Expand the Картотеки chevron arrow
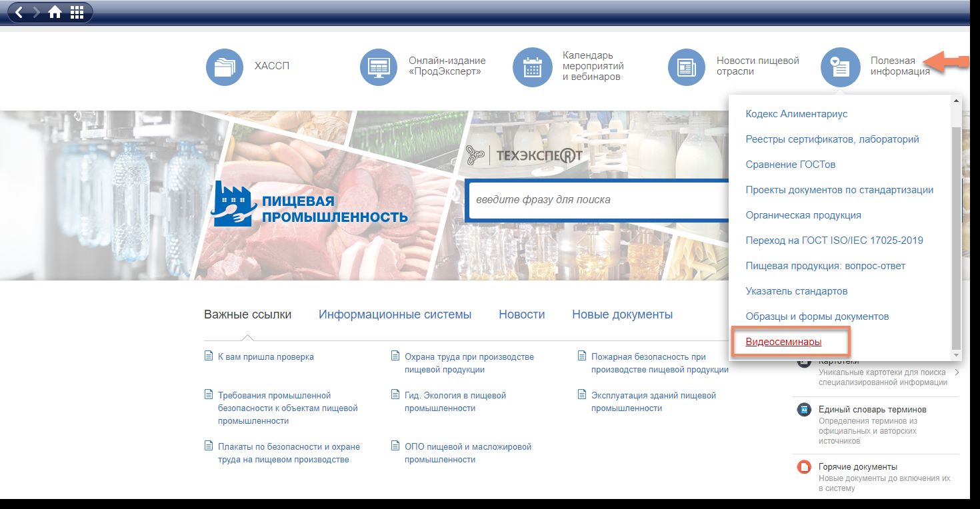980x509 pixels. (x=957, y=372)
